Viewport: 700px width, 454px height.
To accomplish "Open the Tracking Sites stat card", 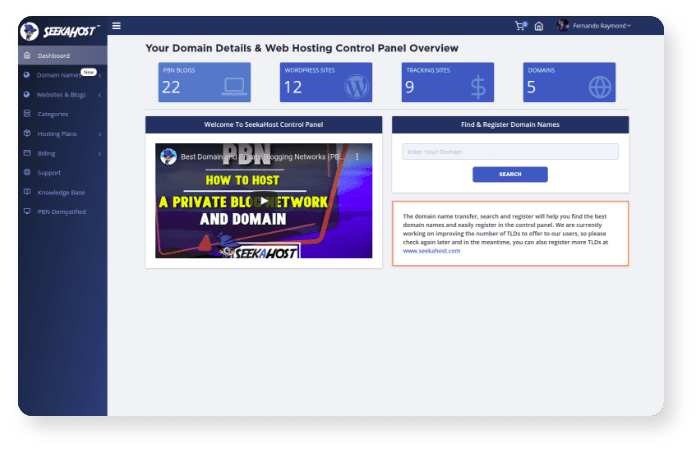I will tap(448, 82).
